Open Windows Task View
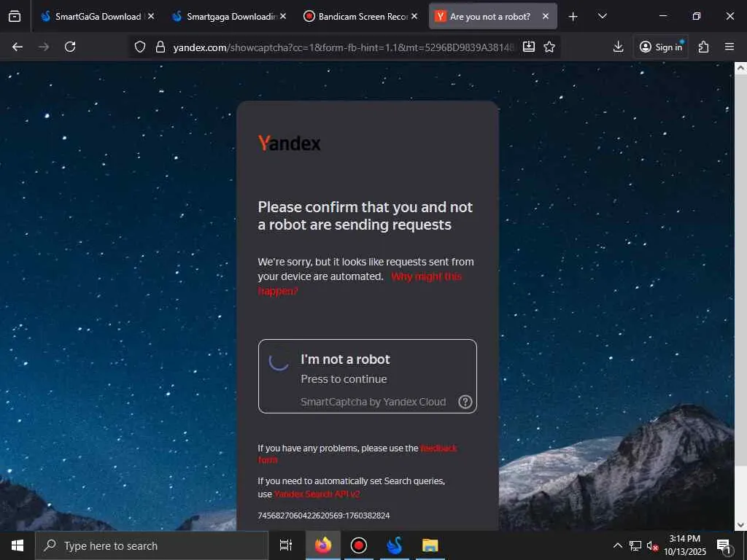 point(286,545)
